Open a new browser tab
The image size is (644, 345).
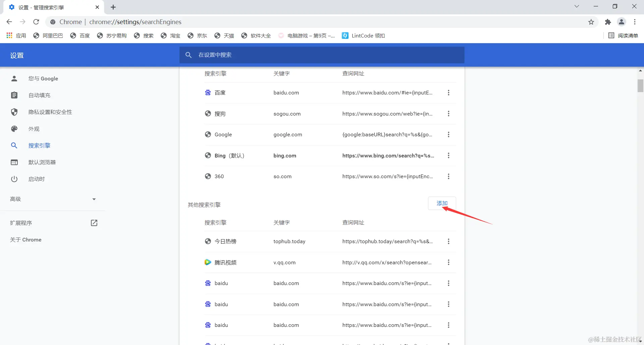point(113,7)
